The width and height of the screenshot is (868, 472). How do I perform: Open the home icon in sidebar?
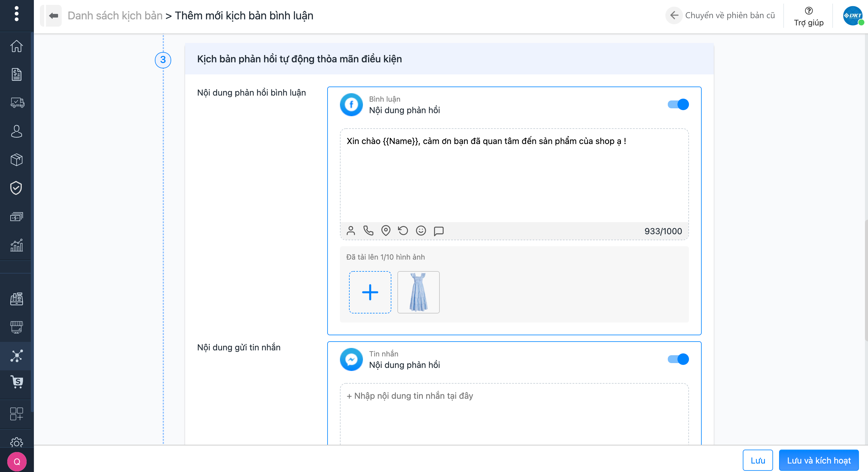coord(17,46)
